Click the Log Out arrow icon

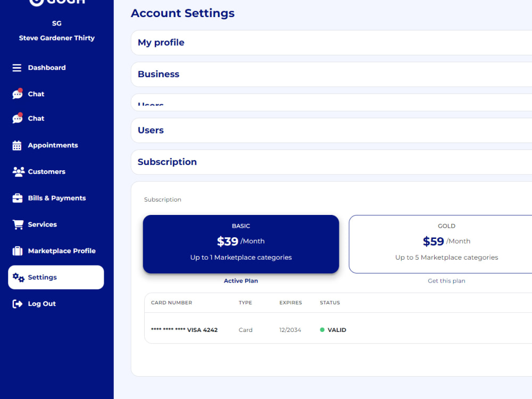click(x=18, y=304)
